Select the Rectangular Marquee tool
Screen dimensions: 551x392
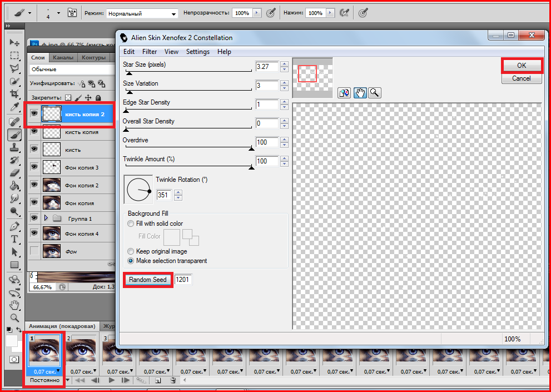point(14,56)
